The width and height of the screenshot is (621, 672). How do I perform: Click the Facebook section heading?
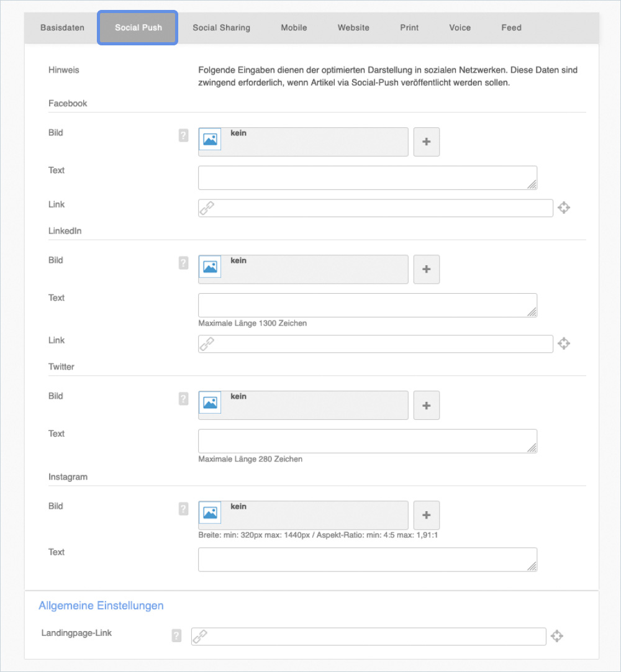pos(68,103)
